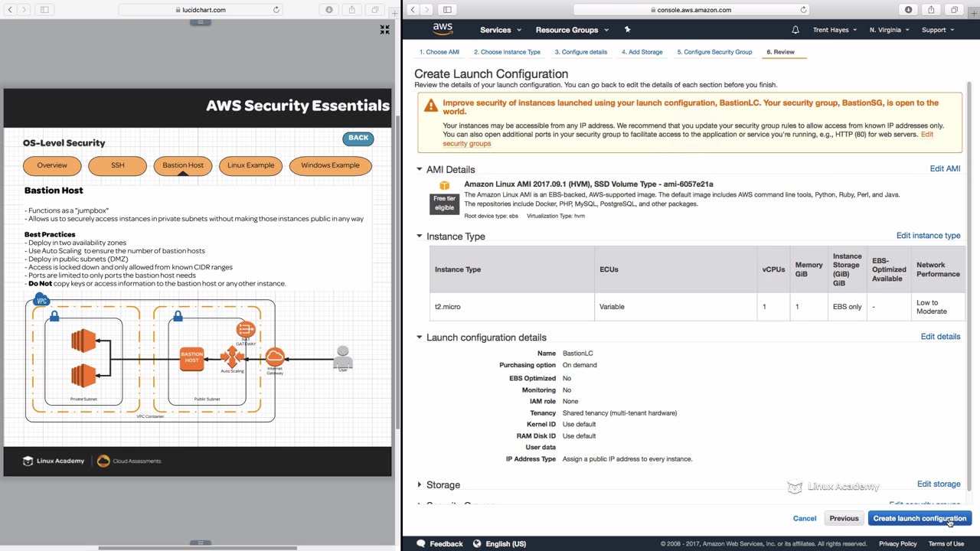Image resolution: width=980 pixels, height=551 pixels.
Task: Collapse the Launch configuration details section
Action: (419, 337)
